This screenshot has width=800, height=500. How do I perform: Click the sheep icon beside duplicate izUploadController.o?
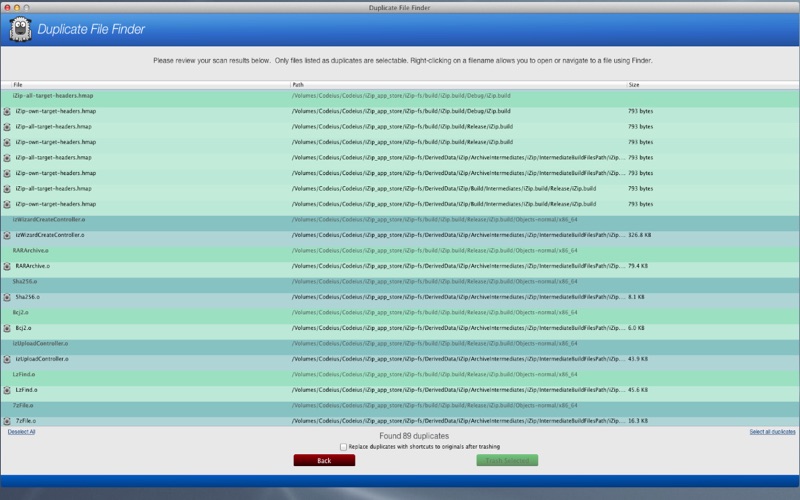click(7, 359)
